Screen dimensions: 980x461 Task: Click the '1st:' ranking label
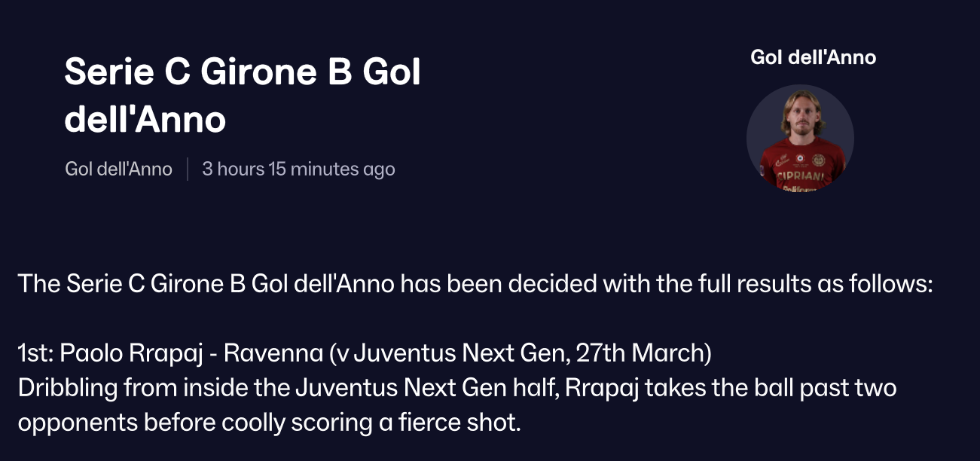[35, 352]
